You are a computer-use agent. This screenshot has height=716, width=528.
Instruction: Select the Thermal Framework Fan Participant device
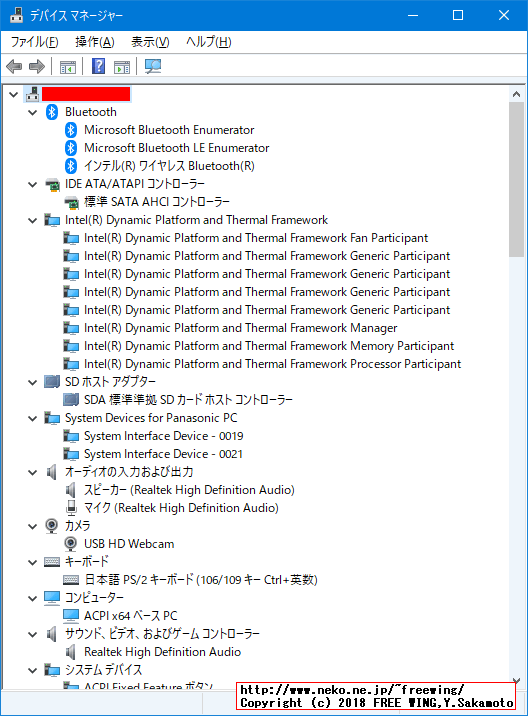pyautogui.click(x=256, y=238)
